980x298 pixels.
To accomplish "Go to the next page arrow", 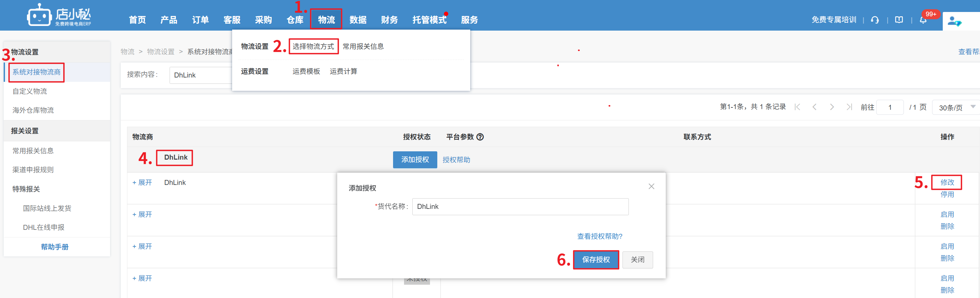I will coord(832,107).
